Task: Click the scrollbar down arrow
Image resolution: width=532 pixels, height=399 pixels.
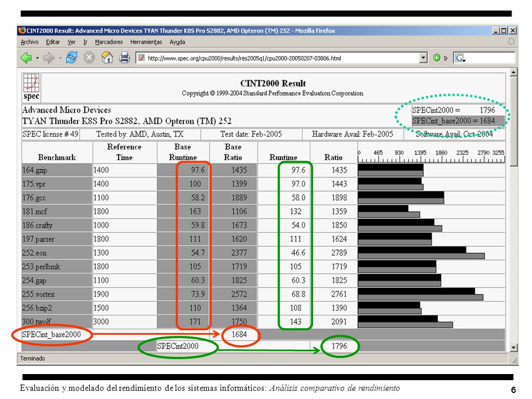Action: pos(513,347)
